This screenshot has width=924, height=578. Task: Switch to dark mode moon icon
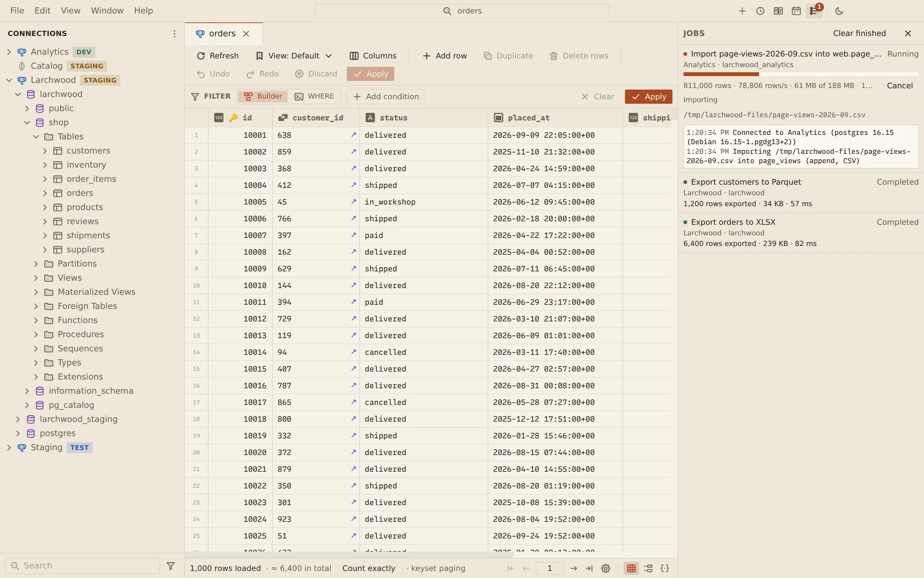point(839,11)
